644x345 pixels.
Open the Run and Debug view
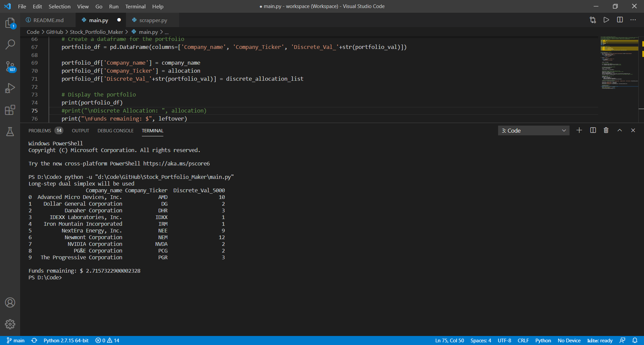click(x=10, y=88)
